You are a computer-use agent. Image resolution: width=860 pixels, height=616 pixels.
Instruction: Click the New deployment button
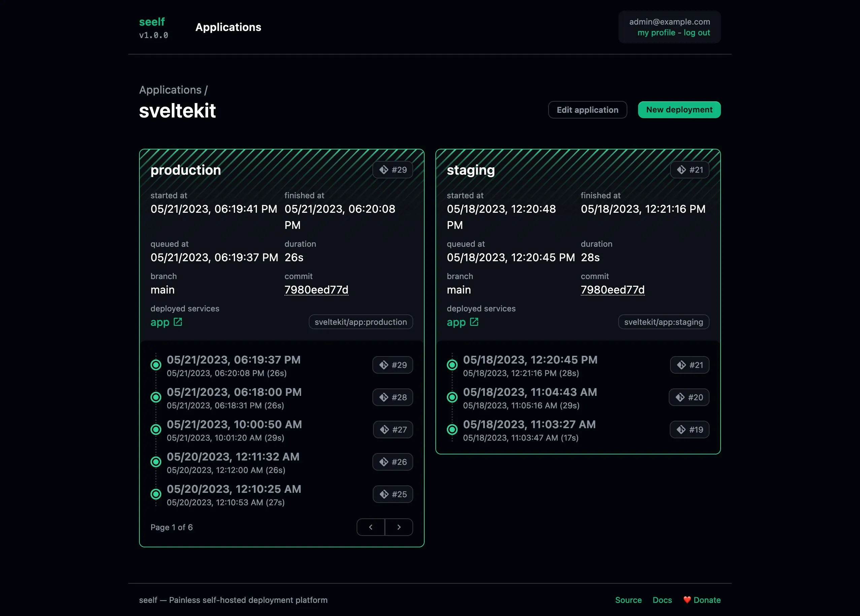(679, 109)
